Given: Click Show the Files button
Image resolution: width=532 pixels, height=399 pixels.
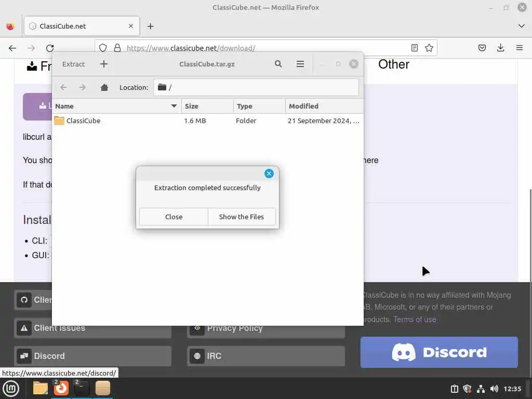Looking at the screenshot, I should pos(241,217).
